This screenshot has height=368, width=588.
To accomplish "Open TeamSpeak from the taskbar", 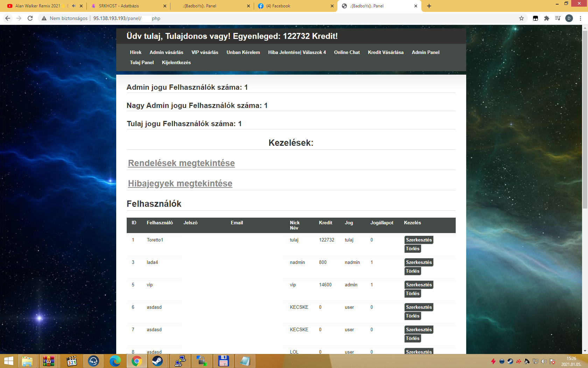I will [x=93, y=361].
